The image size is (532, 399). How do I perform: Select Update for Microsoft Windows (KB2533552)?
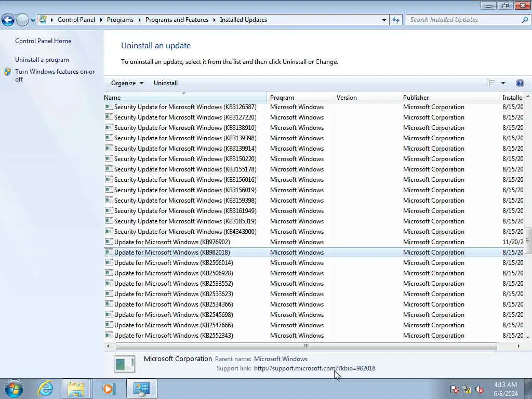[174, 284]
